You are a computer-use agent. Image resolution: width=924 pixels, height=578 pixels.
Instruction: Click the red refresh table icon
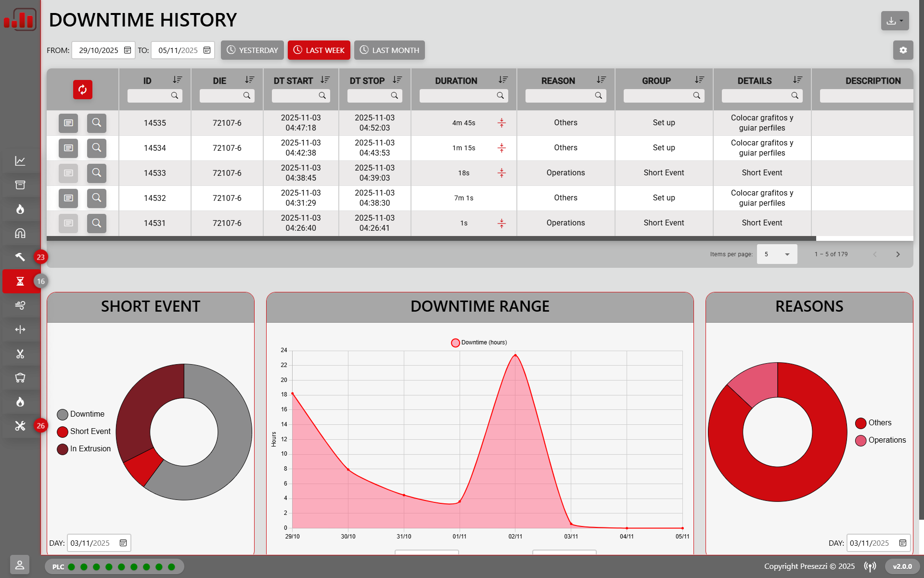[x=82, y=90]
